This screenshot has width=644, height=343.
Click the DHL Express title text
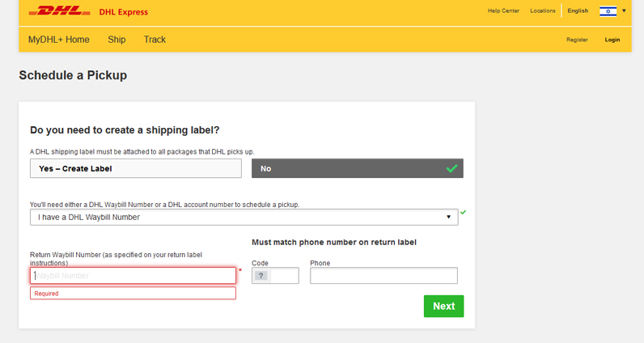pyautogui.click(x=123, y=12)
